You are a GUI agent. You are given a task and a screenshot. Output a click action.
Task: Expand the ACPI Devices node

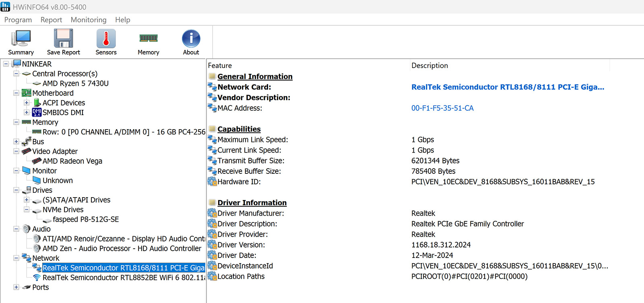click(x=27, y=103)
